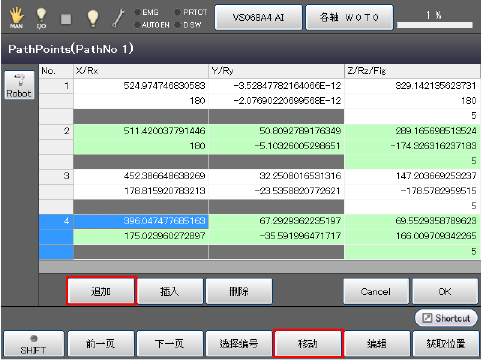This screenshot has width=481, height=360.
Task: Click the Cancel button
Action: pos(376,292)
